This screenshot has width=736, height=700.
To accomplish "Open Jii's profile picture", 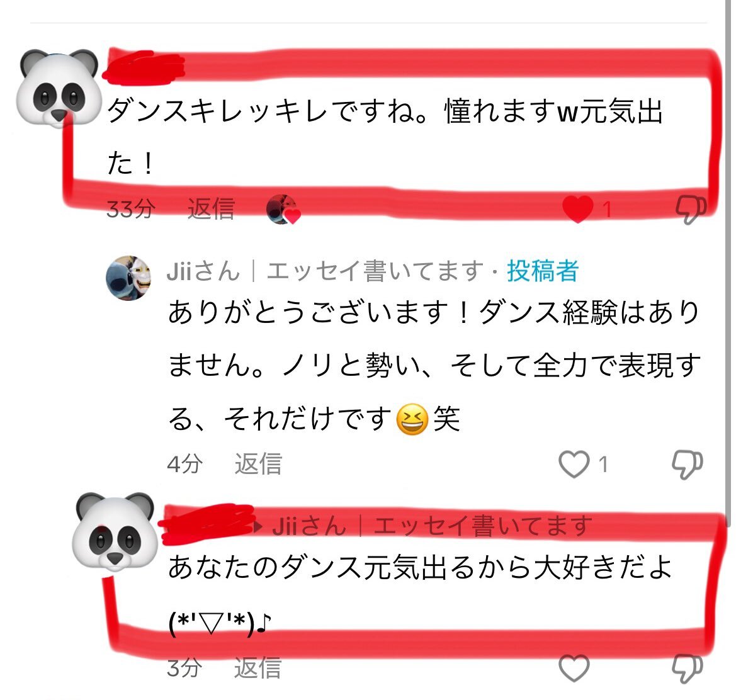I will (128, 278).
